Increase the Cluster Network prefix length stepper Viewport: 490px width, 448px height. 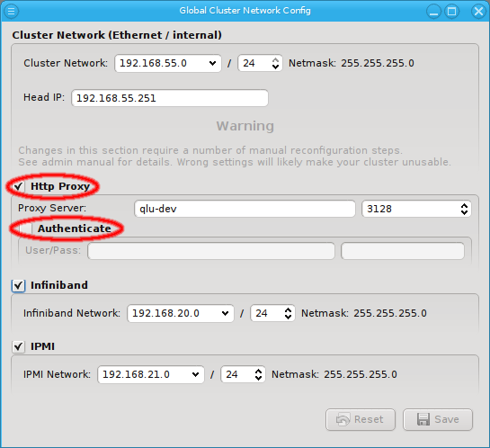pos(275,59)
